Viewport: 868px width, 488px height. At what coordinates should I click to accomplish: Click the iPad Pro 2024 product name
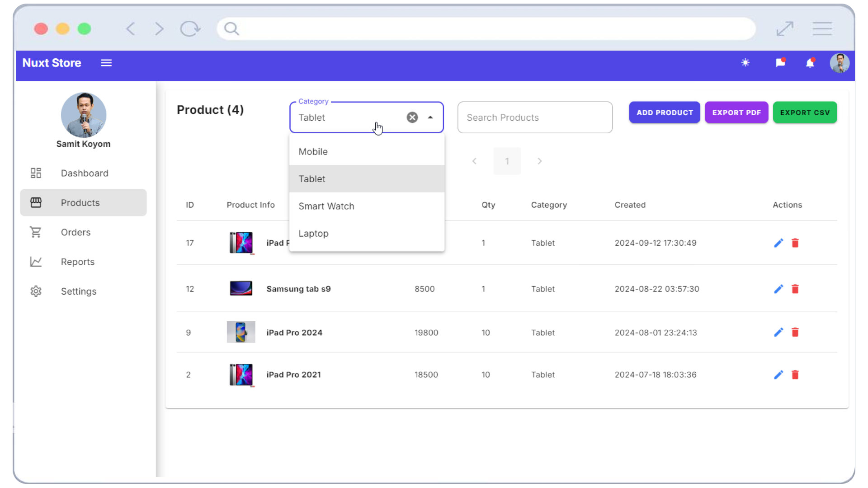pyautogui.click(x=294, y=333)
